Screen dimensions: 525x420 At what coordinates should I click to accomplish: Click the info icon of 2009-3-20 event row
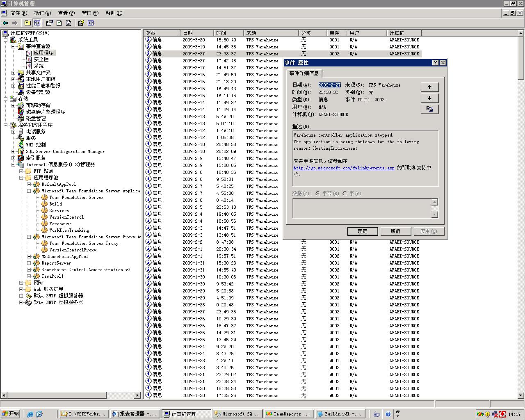click(x=148, y=40)
